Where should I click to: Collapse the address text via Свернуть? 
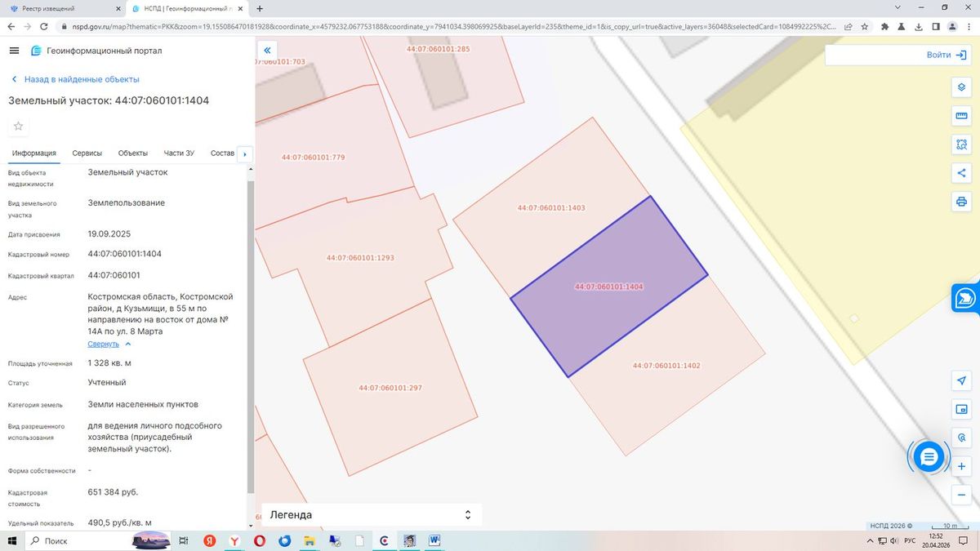[104, 344]
